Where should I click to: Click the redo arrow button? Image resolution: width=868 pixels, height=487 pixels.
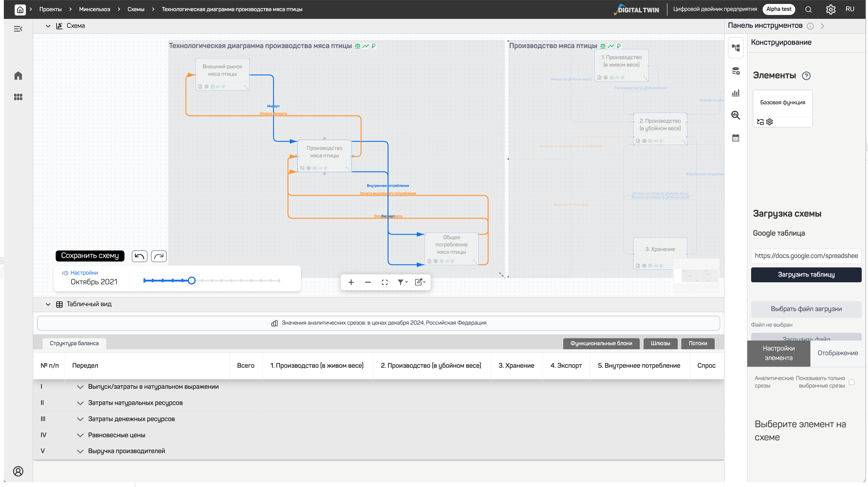[159, 256]
